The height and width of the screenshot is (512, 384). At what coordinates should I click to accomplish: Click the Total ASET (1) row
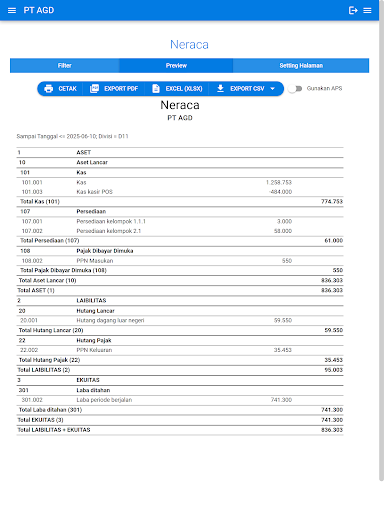180,290
